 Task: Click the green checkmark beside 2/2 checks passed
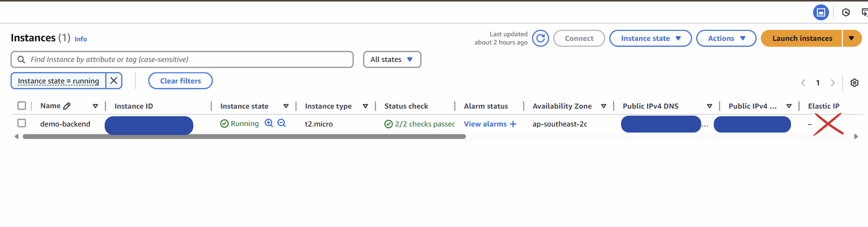388,124
